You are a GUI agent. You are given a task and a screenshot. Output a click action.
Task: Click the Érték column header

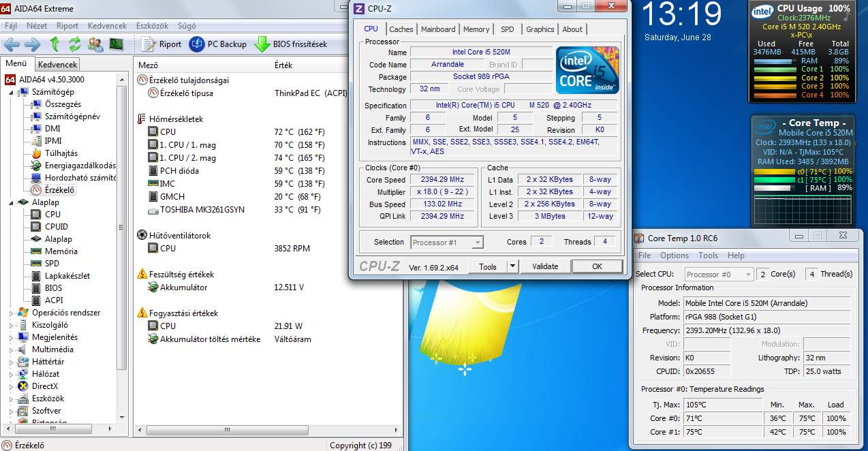tap(310, 65)
